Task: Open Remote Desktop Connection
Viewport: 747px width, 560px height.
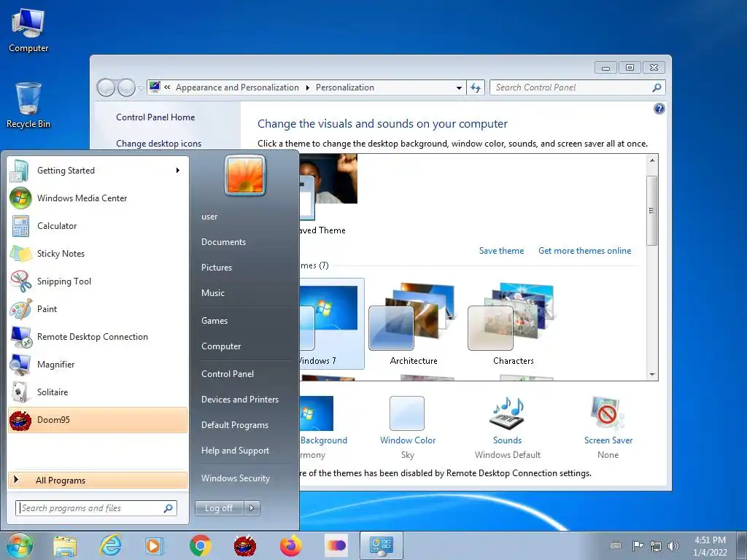Action: point(98,337)
